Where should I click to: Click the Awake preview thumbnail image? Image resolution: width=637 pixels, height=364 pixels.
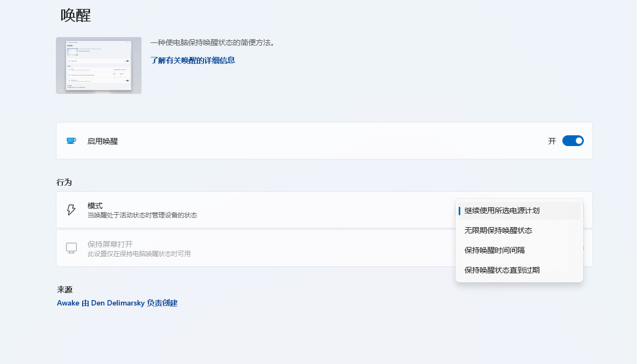99,65
